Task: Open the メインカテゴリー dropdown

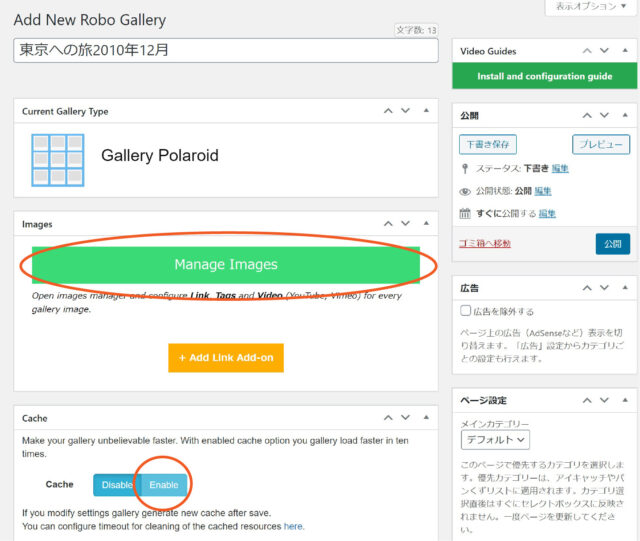Action: (496, 439)
